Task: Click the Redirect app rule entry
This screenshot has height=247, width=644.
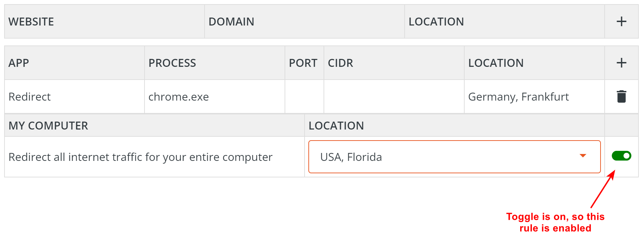Action: (x=29, y=97)
